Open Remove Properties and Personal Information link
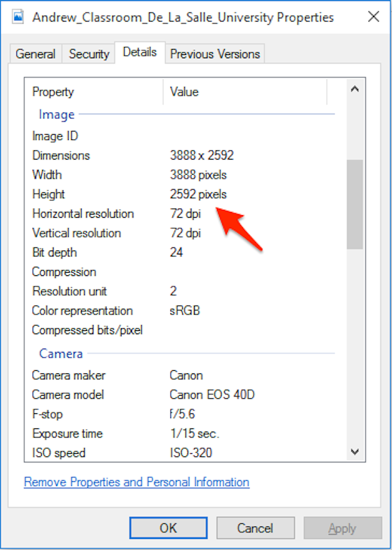The height and width of the screenshot is (550, 392). (x=136, y=482)
